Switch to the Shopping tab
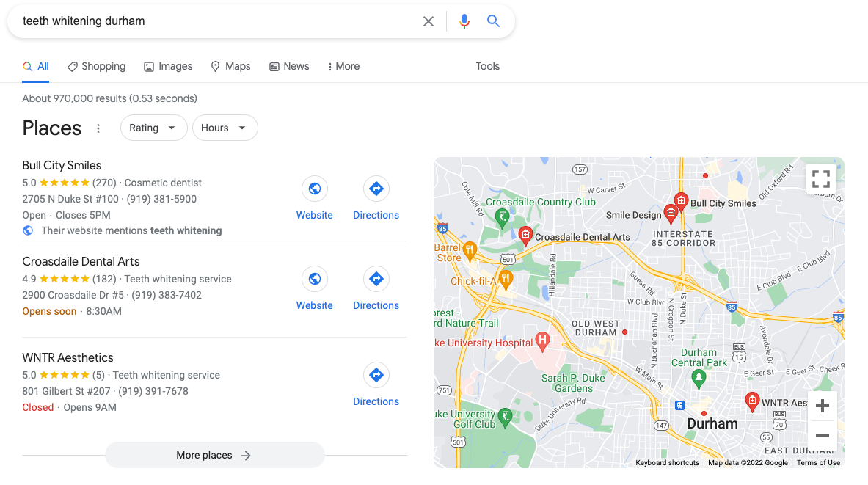 97,67
